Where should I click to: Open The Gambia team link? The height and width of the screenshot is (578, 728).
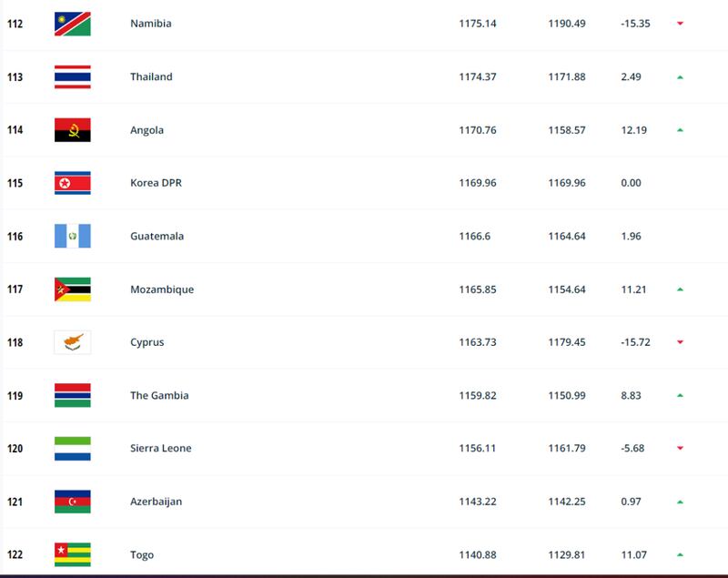[x=159, y=396]
